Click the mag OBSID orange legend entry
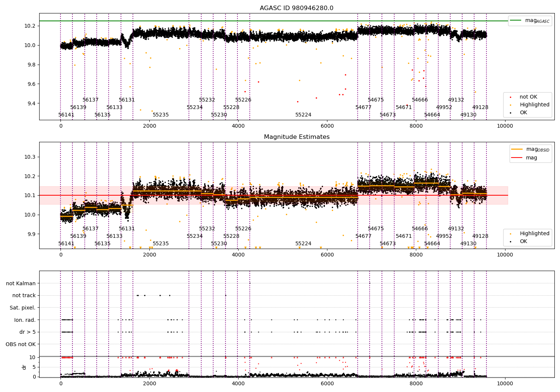 coord(530,149)
